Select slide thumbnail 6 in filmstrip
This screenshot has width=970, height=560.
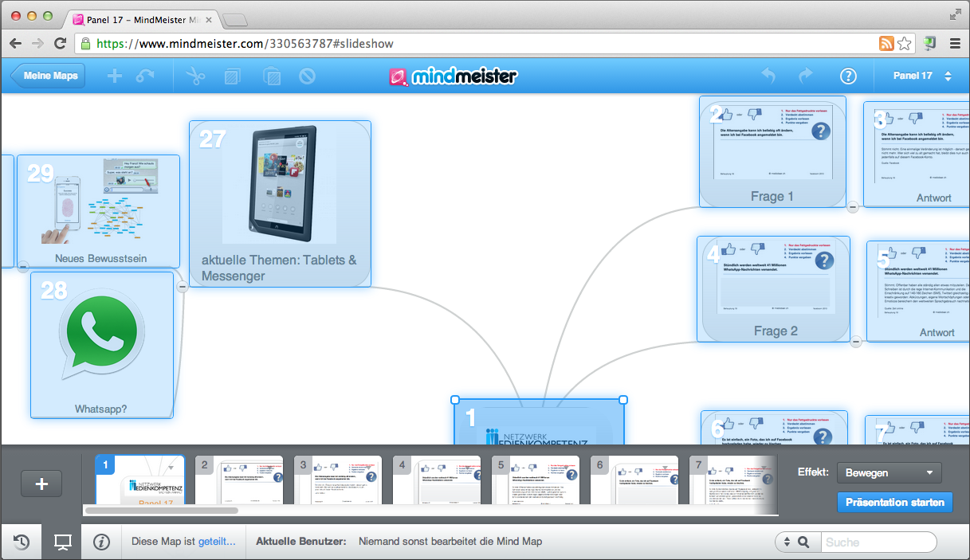click(x=634, y=481)
